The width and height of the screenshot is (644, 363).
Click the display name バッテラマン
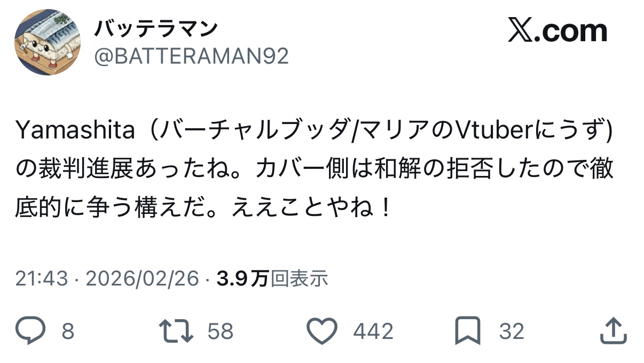[x=155, y=28]
